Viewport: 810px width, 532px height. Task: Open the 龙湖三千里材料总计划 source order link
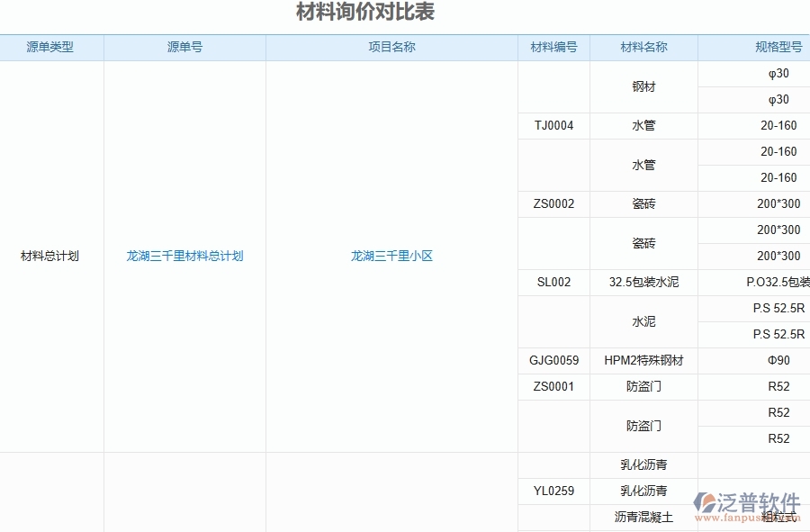point(184,256)
